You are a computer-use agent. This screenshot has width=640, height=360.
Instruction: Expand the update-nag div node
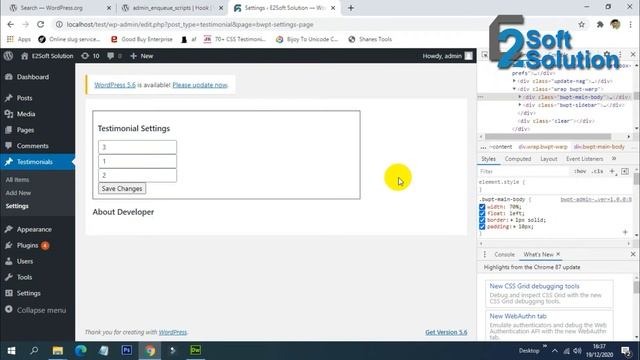pyautogui.click(x=514, y=81)
